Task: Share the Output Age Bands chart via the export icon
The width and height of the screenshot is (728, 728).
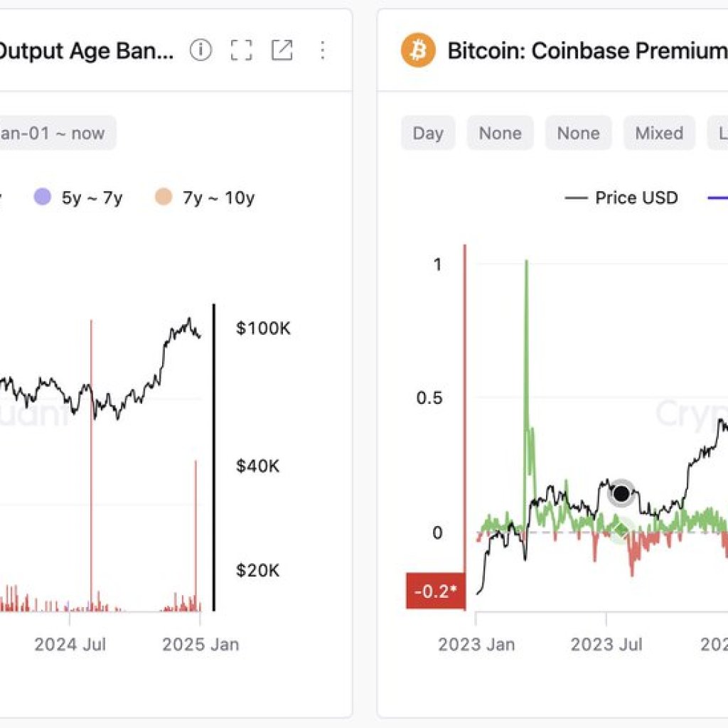Action: click(283, 50)
